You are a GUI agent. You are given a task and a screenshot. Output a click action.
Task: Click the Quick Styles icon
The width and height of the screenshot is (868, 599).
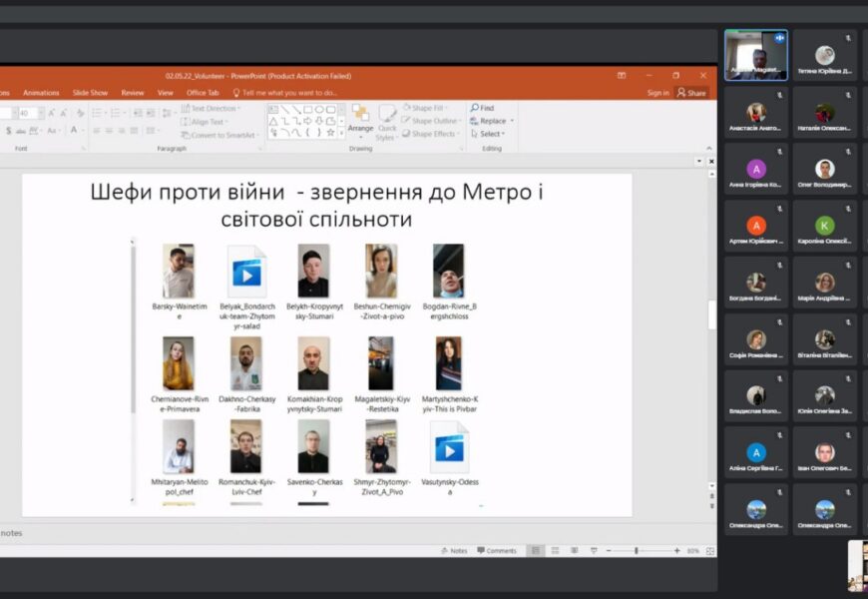tap(386, 122)
